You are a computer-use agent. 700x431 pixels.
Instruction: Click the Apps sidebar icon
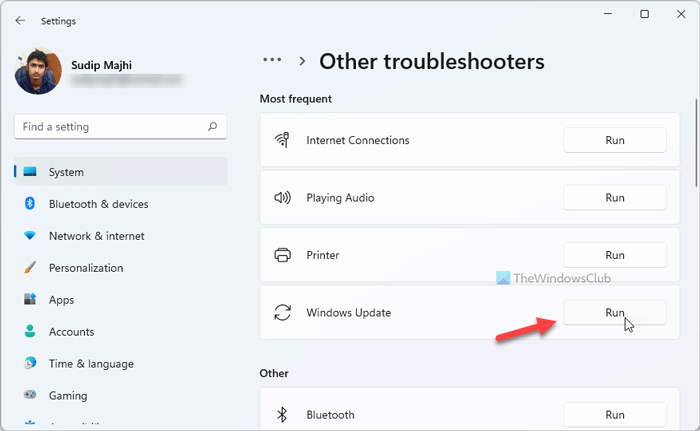[30, 300]
